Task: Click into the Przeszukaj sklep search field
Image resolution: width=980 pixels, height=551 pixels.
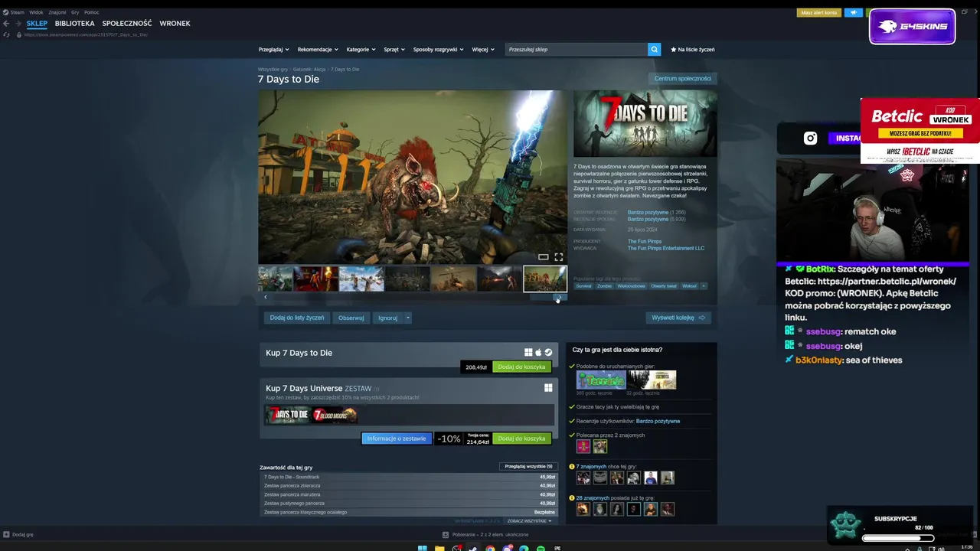Action: pos(577,49)
